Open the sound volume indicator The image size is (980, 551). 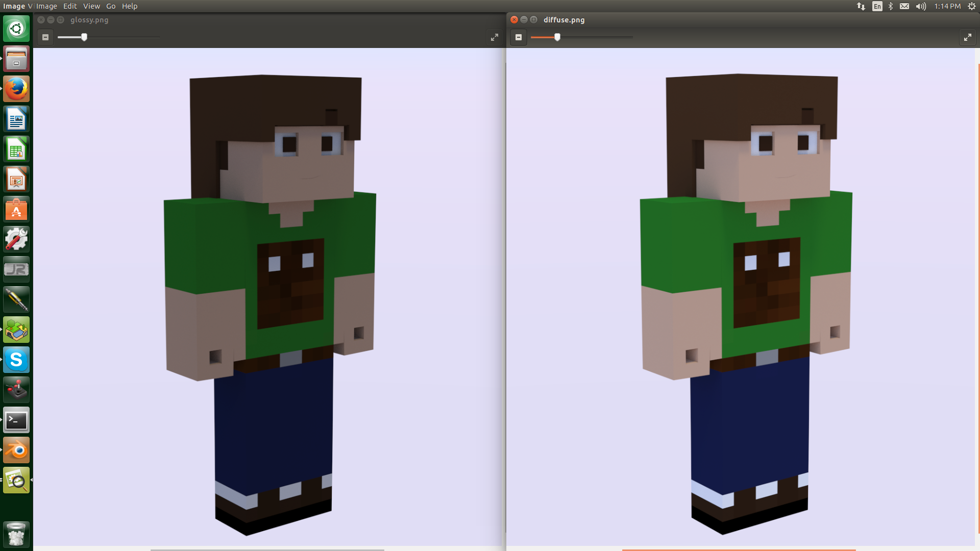[921, 6]
